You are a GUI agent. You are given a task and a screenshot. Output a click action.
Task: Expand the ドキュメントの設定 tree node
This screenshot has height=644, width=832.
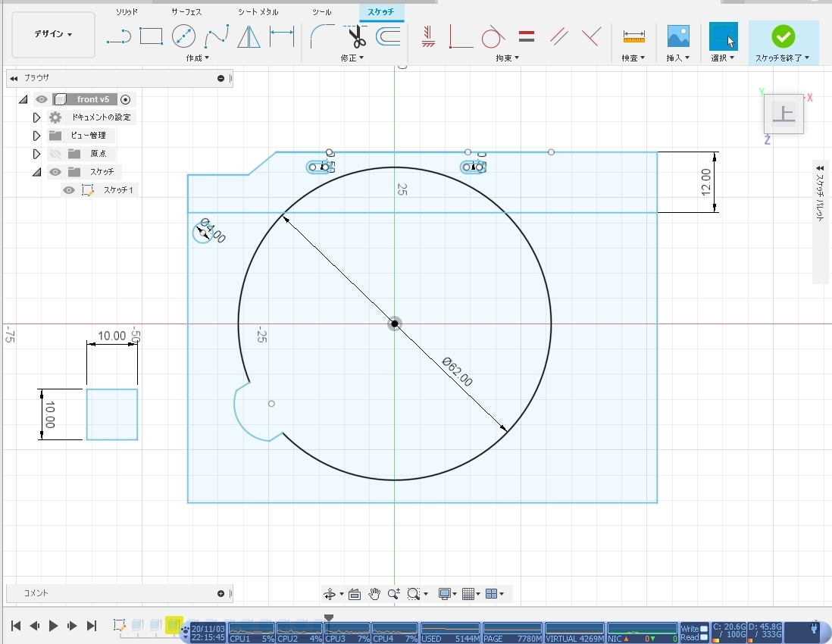[x=36, y=117]
